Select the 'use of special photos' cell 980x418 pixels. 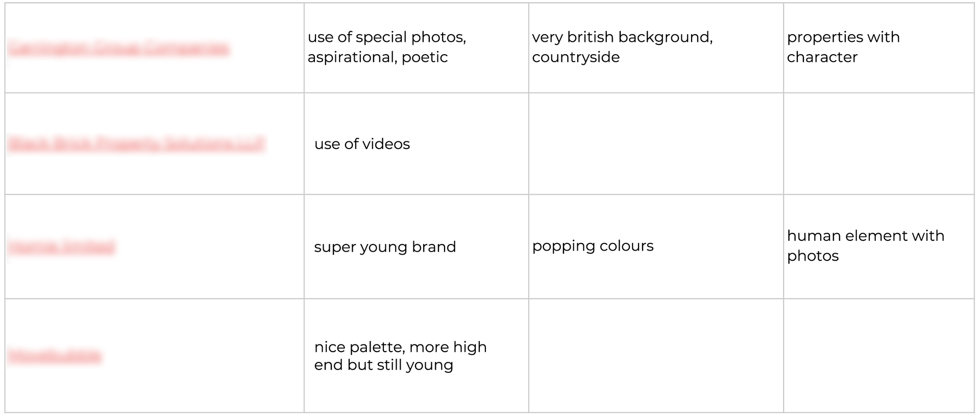coord(416,48)
